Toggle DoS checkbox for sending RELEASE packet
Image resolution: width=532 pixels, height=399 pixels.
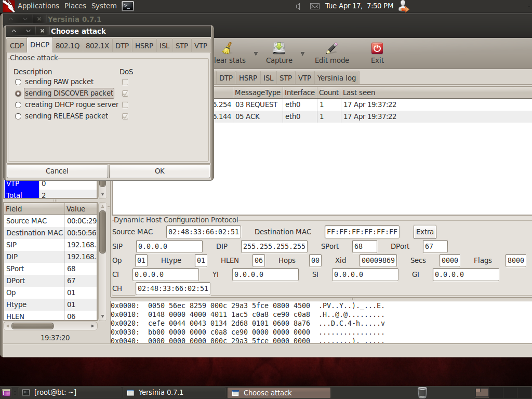(x=125, y=116)
